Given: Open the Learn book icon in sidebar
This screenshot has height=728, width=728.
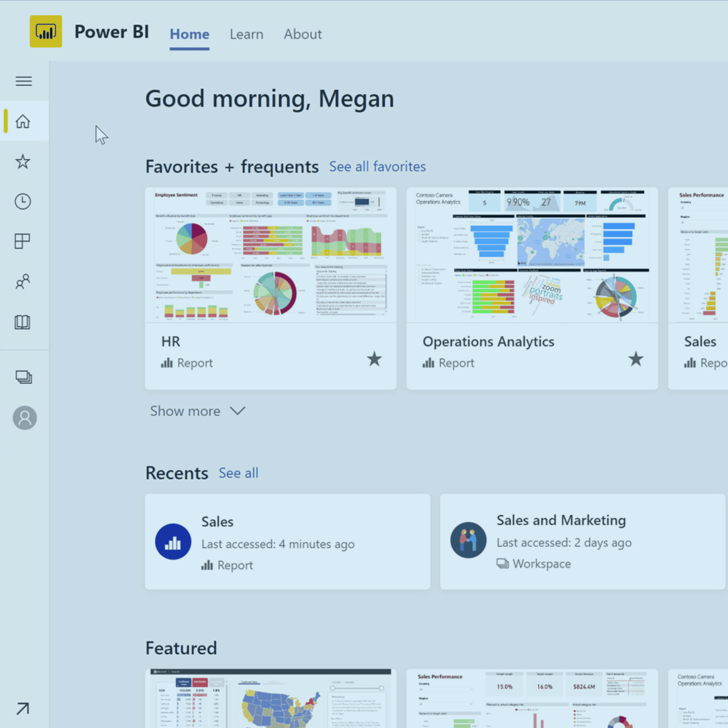Looking at the screenshot, I should [22, 322].
